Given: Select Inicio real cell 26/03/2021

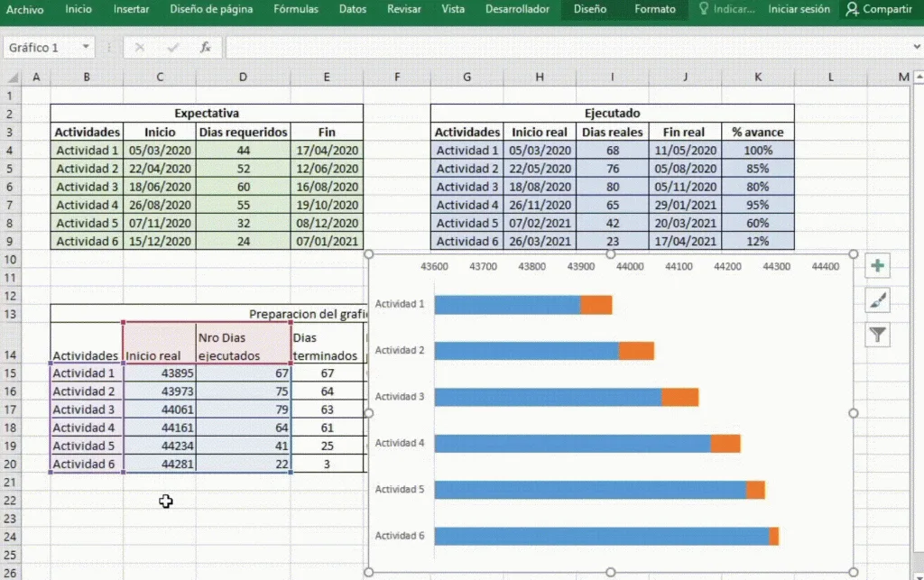Looking at the screenshot, I should [540, 242].
